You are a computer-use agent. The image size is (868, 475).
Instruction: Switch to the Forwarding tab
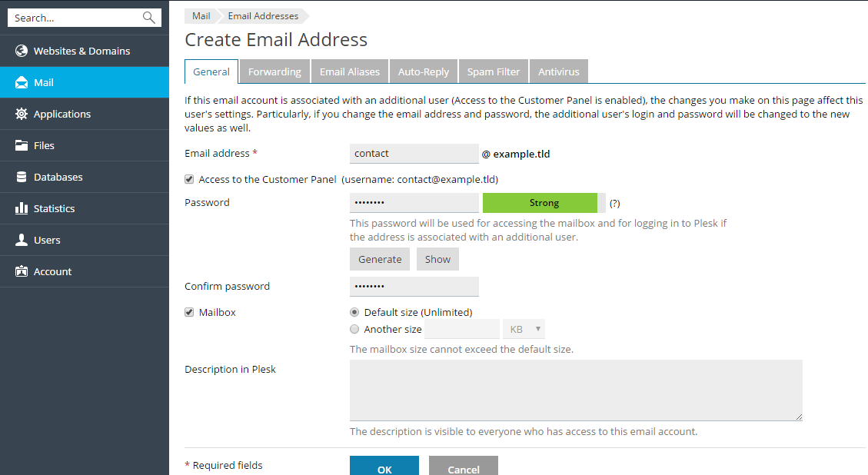274,71
